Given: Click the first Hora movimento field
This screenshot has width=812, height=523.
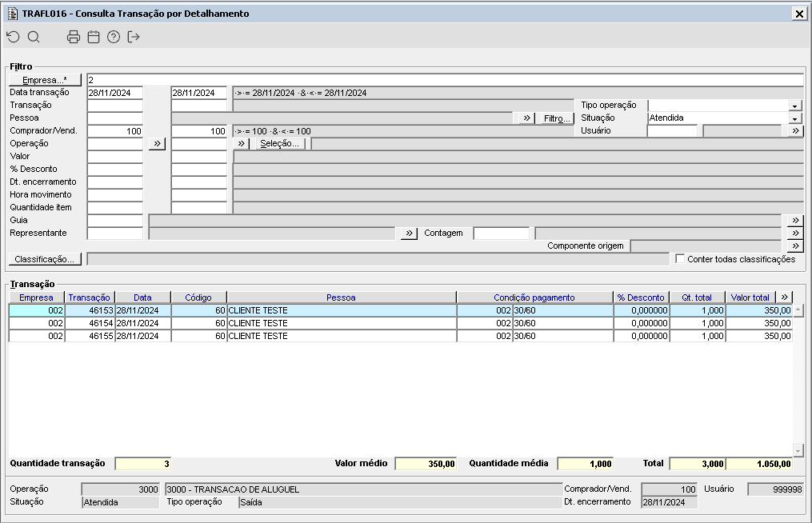Looking at the screenshot, I should [x=115, y=194].
